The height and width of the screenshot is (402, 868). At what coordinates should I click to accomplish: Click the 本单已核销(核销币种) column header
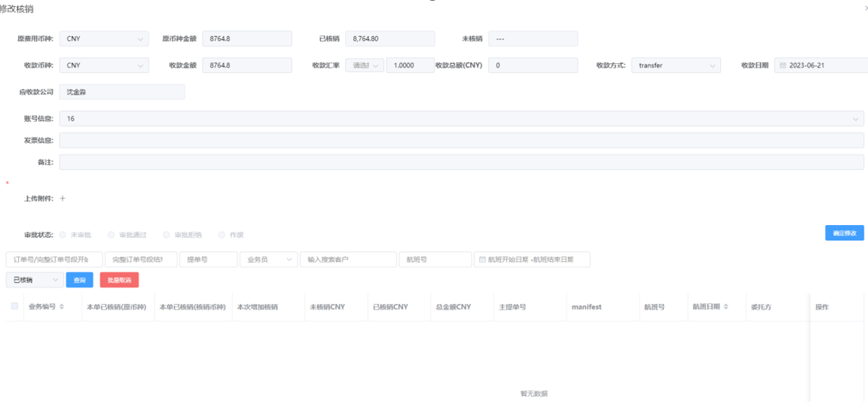193,306
